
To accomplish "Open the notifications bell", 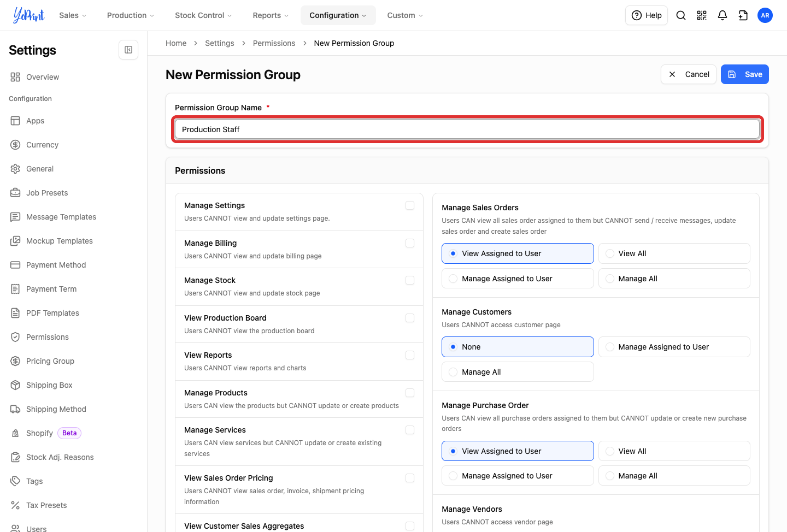I will 723,15.
